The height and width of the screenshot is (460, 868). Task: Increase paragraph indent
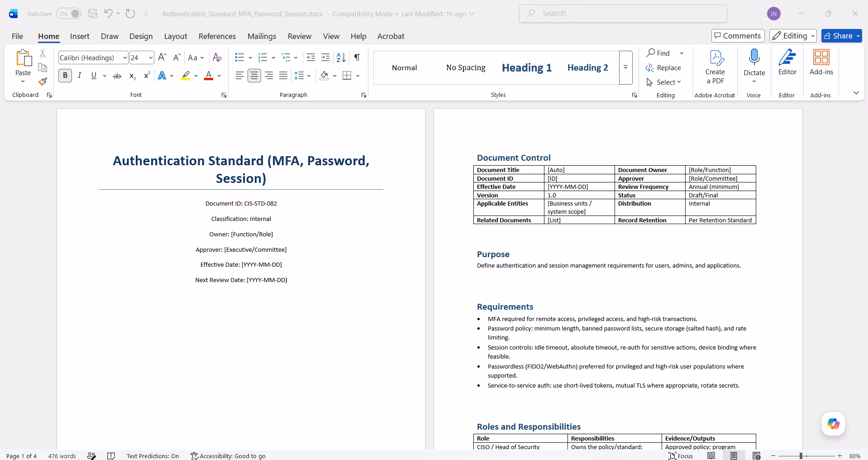[325, 57]
